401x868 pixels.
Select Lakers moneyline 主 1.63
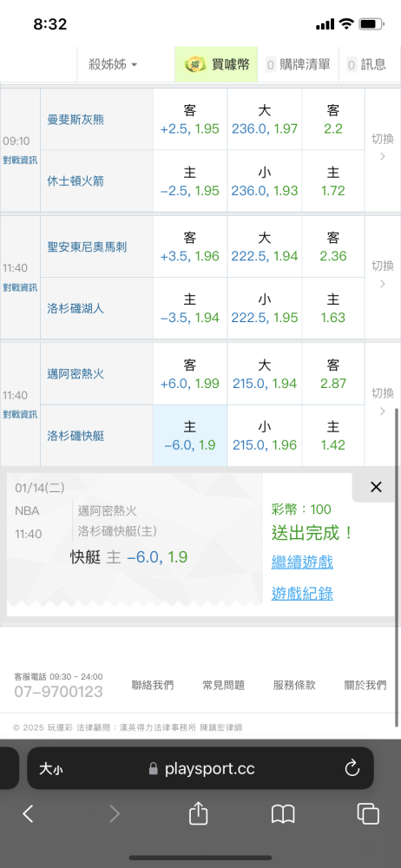[333, 308]
